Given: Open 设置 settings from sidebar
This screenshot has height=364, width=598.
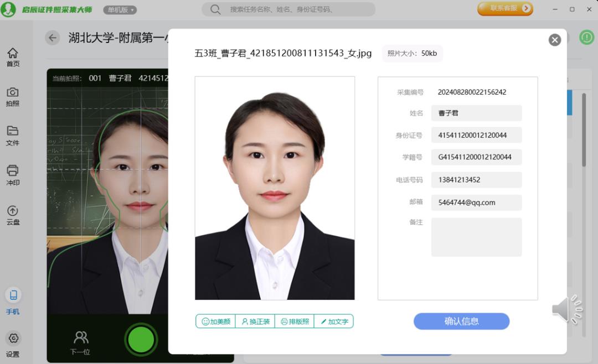Looking at the screenshot, I should tap(13, 344).
